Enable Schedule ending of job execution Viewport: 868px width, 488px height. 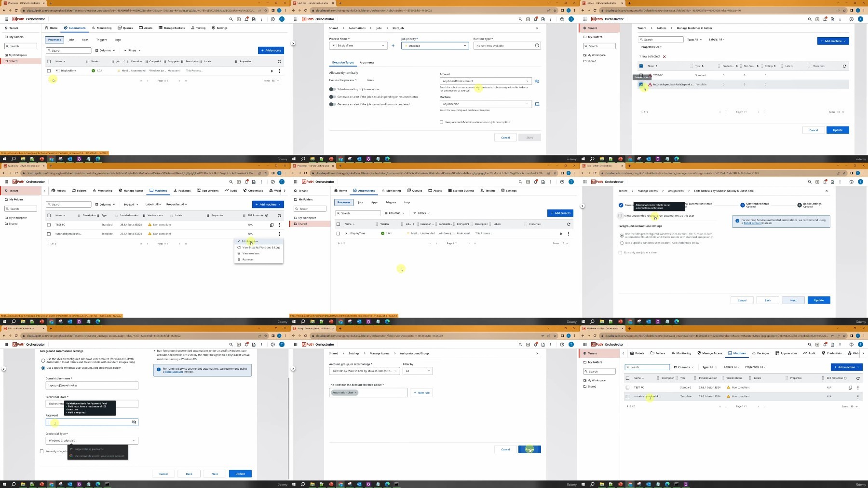tap(332, 89)
